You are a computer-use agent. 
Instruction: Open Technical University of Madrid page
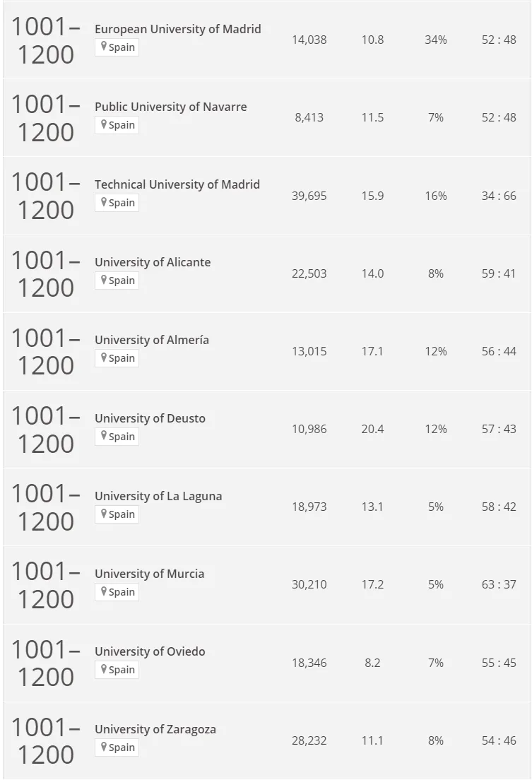177,184
